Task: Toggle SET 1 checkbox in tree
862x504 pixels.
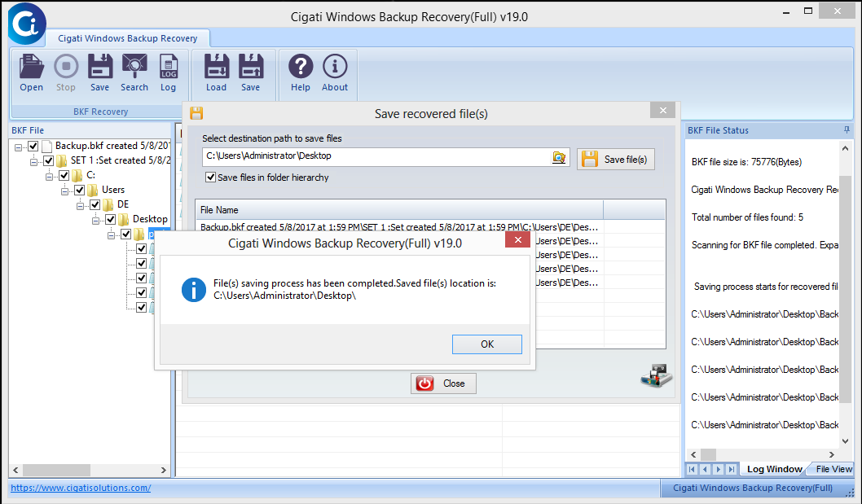Action: [48, 160]
